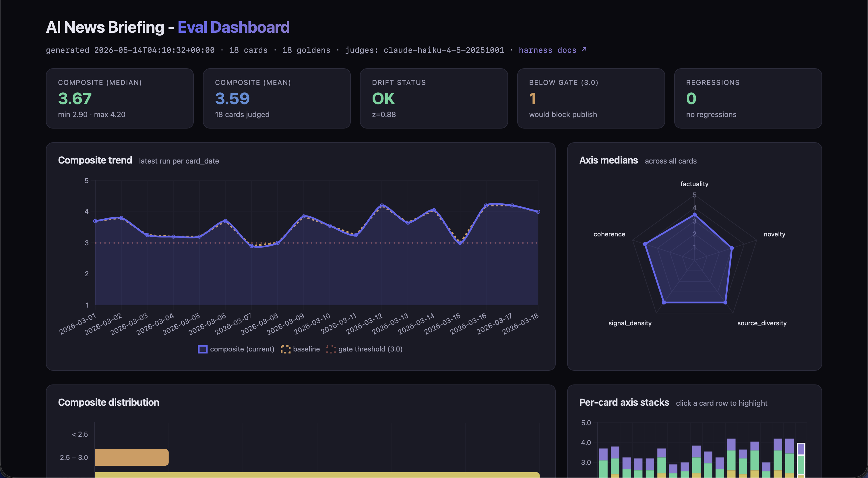Screen dimensions: 868x478
Task: Click the novelty radar axis label
Action: coord(774,234)
